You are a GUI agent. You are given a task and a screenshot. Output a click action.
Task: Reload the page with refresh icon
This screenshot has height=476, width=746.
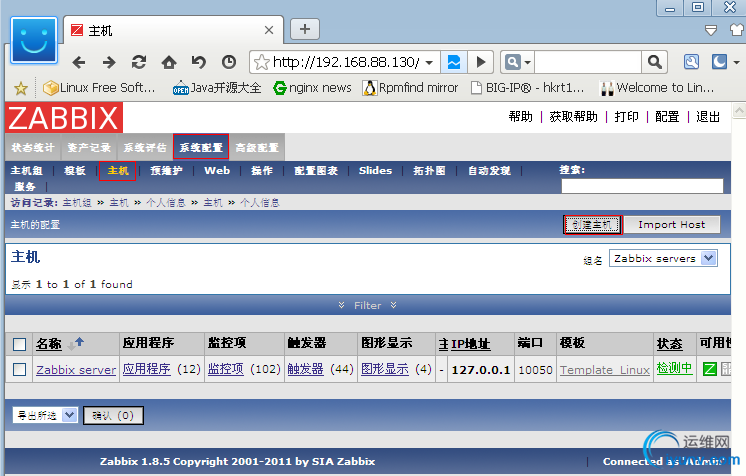pyautogui.click(x=139, y=62)
